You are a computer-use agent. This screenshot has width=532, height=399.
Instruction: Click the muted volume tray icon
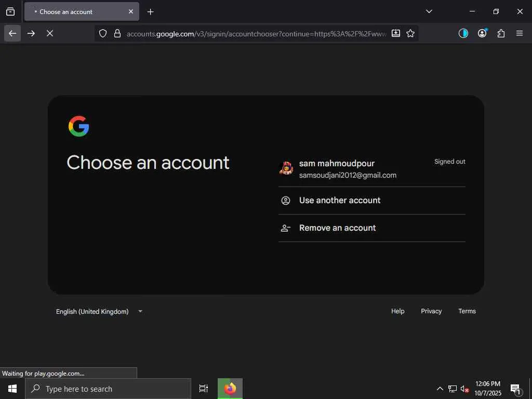click(464, 389)
